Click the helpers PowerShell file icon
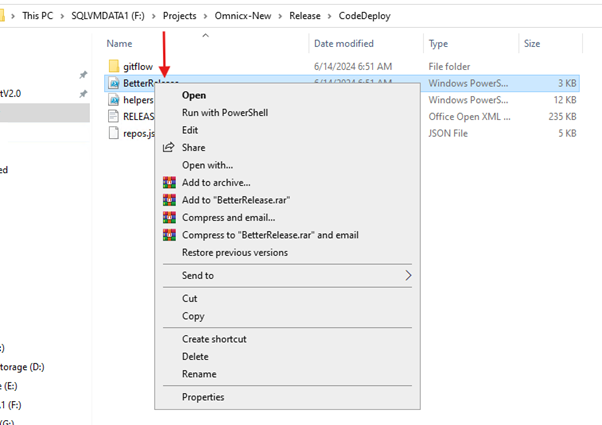Image resolution: width=602 pixels, height=425 pixels. (x=114, y=100)
